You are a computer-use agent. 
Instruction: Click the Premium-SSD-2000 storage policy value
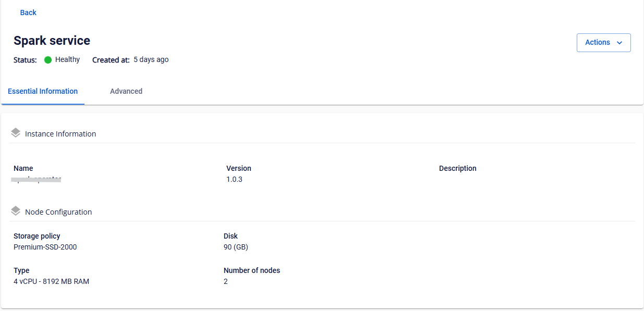pyautogui.click(x=45, y=247)
